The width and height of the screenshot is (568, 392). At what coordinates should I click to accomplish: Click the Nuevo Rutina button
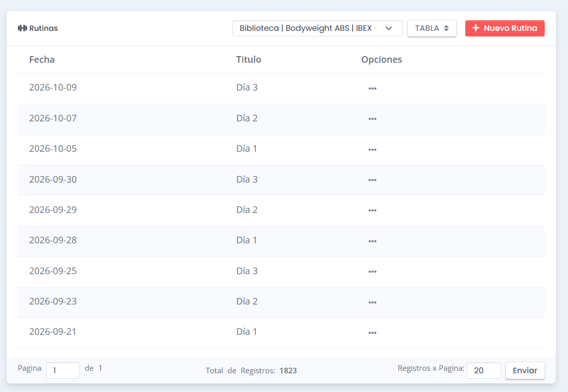pos(505,28)
